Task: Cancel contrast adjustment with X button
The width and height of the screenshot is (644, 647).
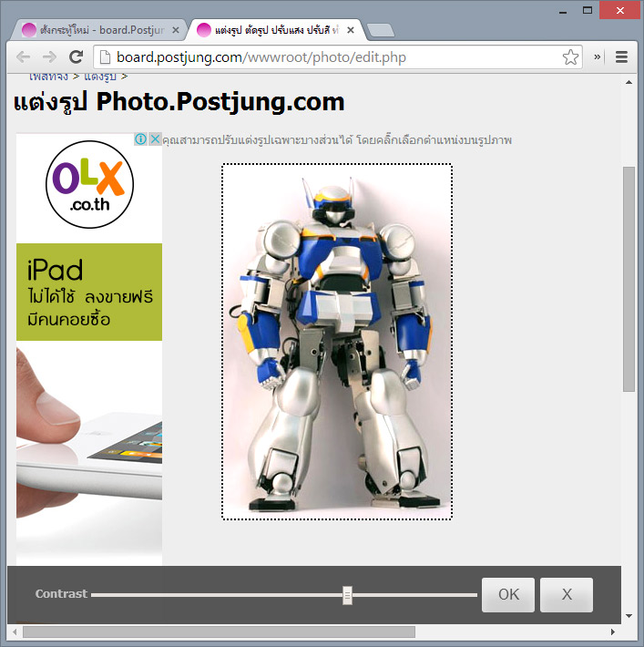Action: coord(566,595)
